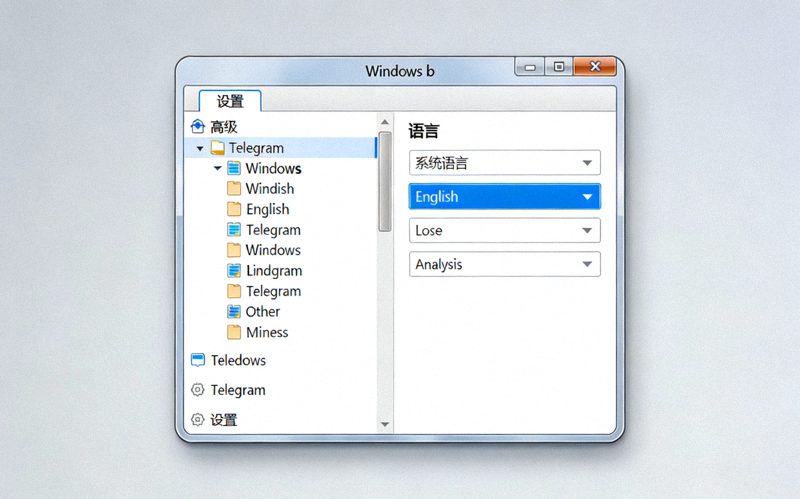
Task: Click the house icon beside 高级
Action: coord(197,126)
